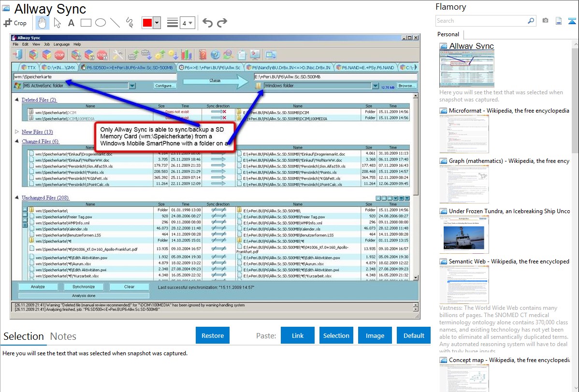This screenshot has width=579, height=392.
Task: Click the Synchronize button
Action: coord(84,287)
